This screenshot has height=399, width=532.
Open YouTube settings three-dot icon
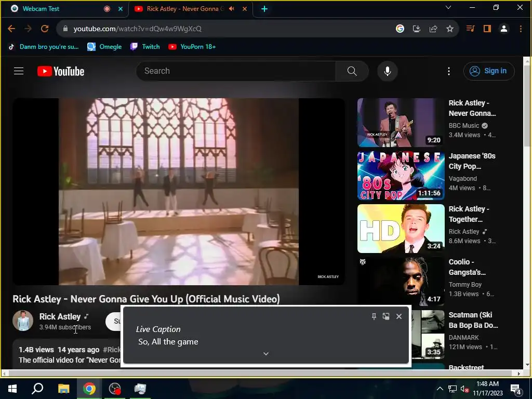(x=449, y=71)
